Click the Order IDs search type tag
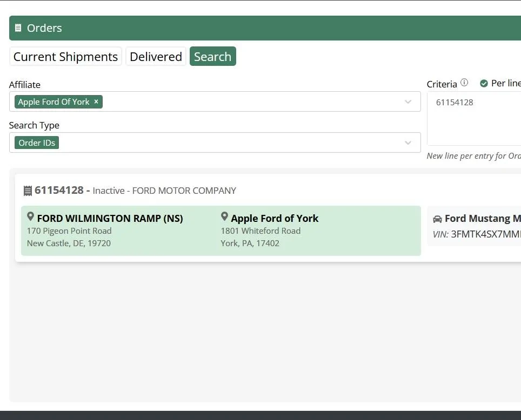This screenshot has width=521, height=420. 37,143
